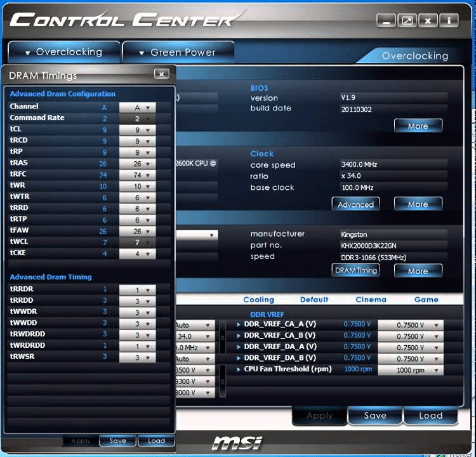Click the DDR3-1066 (533MHz) speed value

tap(373, 258)
